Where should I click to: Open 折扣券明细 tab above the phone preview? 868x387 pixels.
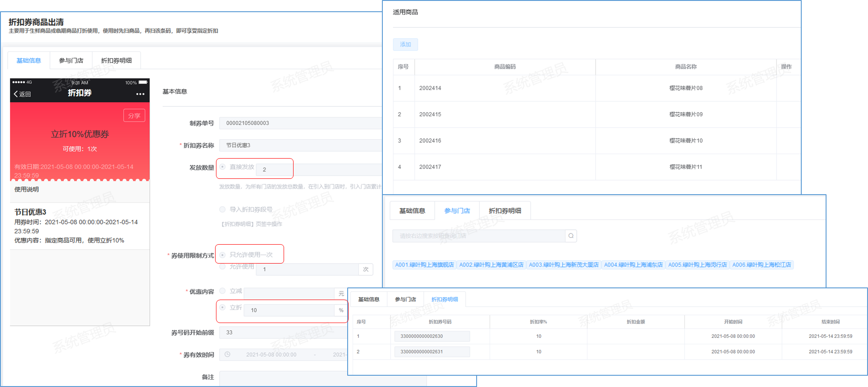coord(116,60)
